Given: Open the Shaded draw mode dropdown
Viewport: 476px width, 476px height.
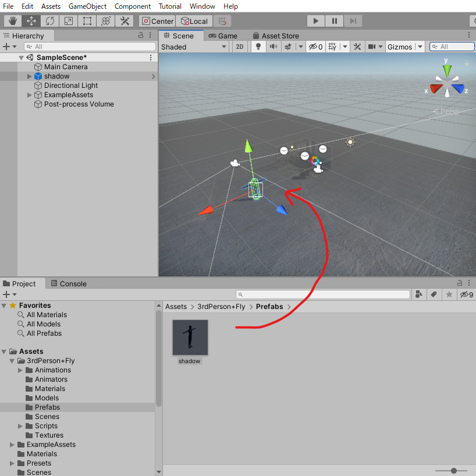Looking at the screenshot, I should 193,47.
